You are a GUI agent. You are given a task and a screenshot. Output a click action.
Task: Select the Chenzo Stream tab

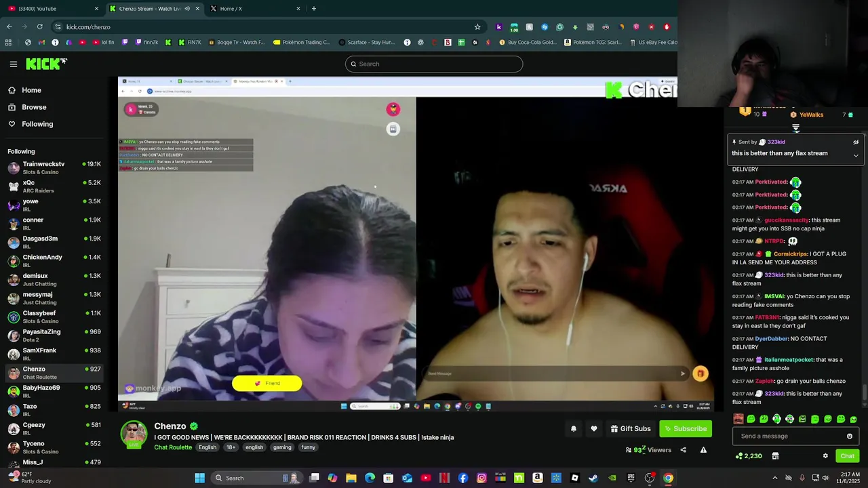click(154, 9)
